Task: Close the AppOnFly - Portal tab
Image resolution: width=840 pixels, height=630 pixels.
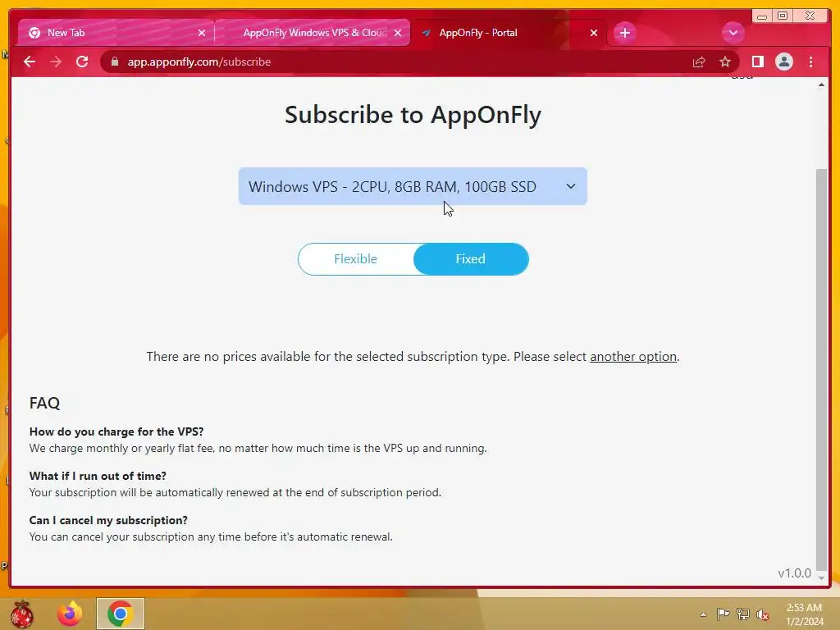Action: click(594, 33)
